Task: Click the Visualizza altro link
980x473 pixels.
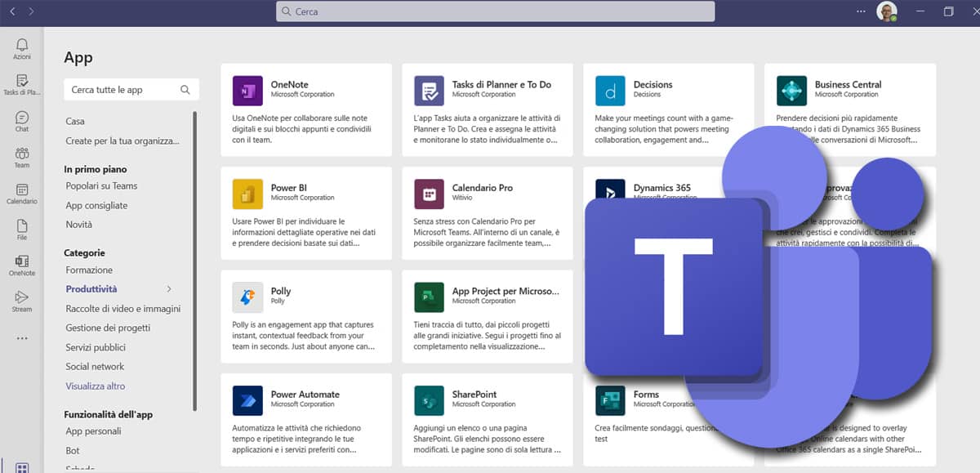Action: coord(96,386)
